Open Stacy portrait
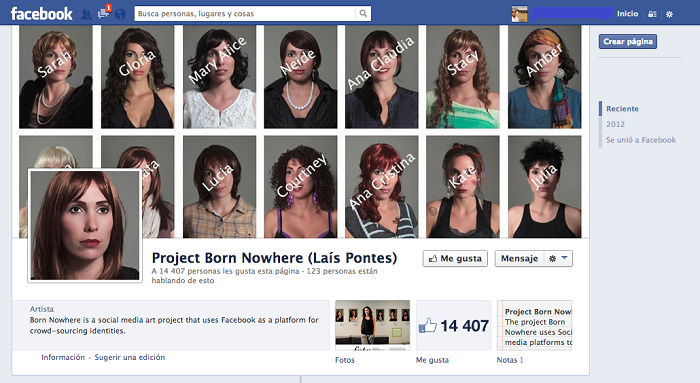Viewport: 700px width, 383px height. pos(463,77)
